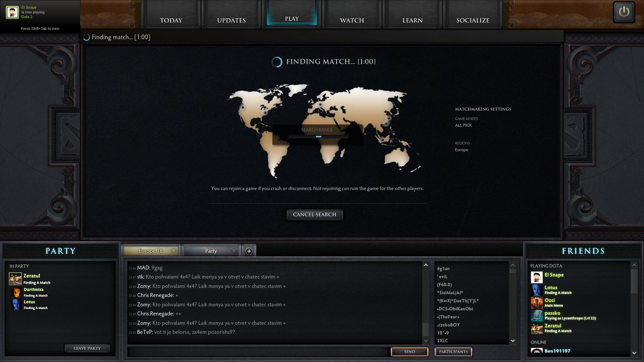Click the lower East Asia server marker
644x362 pixels.
point(386,124)
